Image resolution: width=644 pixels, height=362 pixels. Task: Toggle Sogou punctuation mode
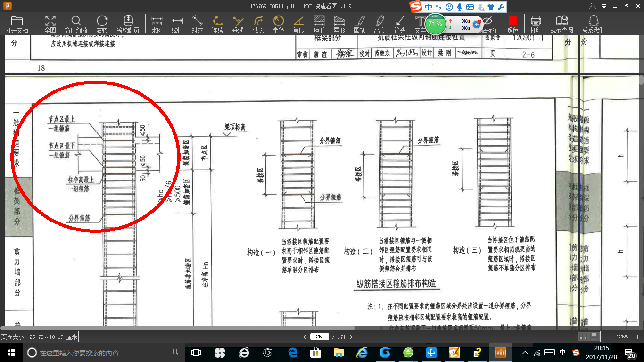click(438, 7)
